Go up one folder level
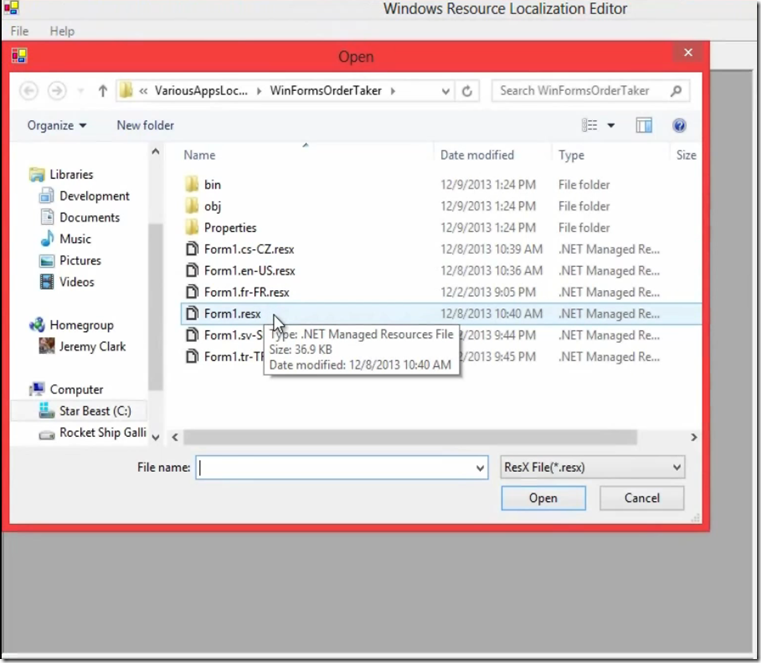 point(102,91)
